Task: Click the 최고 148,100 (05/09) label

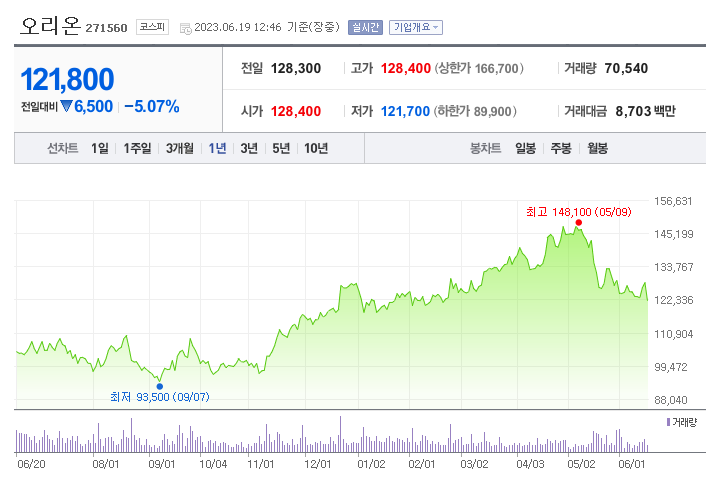Action: click(x=579, y=212)
